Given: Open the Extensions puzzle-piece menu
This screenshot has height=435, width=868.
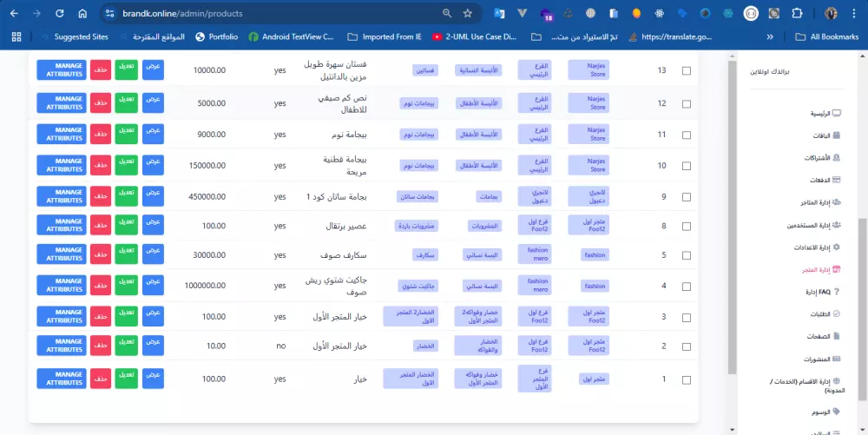Looking at the screenshot, I should [x=797, y=13].
